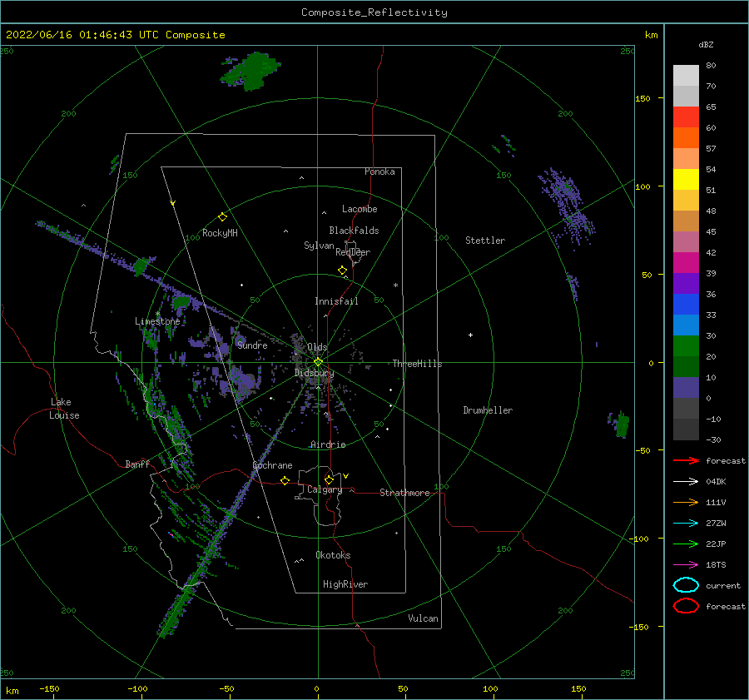
Task: Click the Lacombe town label
Action: click(x=360, y=209)
